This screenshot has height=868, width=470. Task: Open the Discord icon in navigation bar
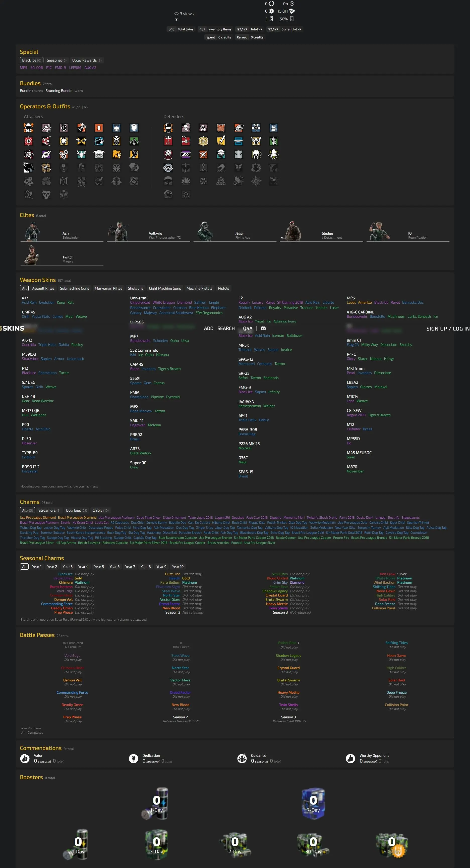pos(263,328)
